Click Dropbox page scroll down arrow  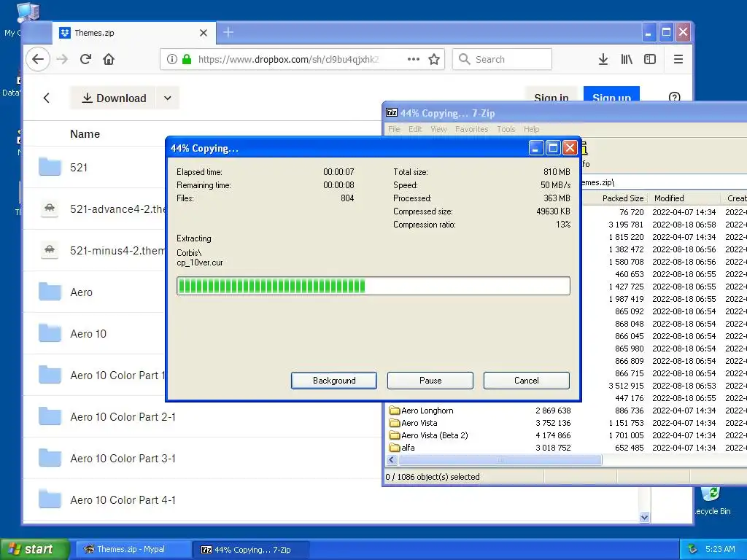(644, 517)
